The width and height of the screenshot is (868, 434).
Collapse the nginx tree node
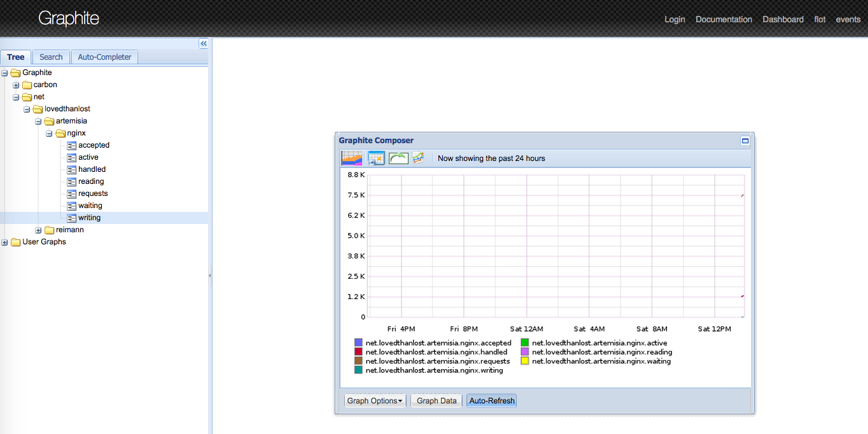(50, 133)
